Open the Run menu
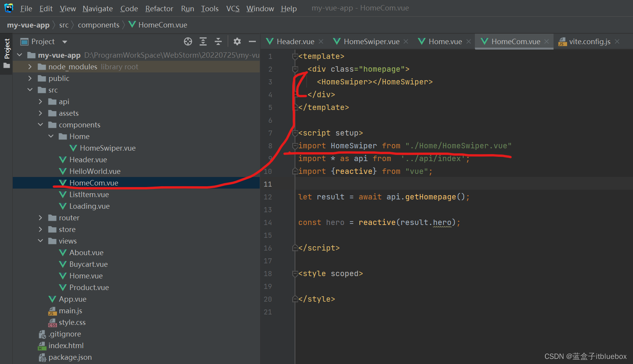 point(188,9)
